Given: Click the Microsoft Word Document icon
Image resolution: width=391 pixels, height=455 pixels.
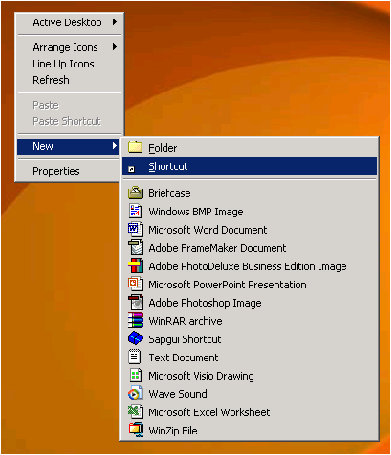Looking at the screenshot, I should point(135,229).
